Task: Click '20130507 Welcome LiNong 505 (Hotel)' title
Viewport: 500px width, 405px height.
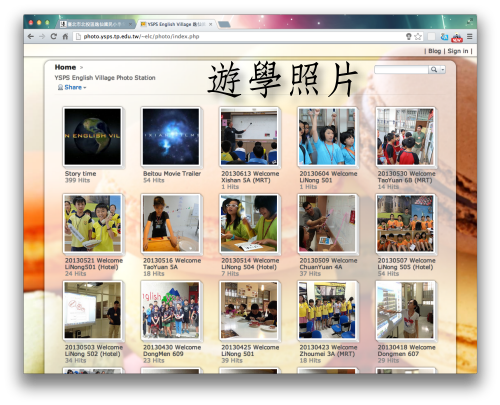Action: click(x=407, y=264)
